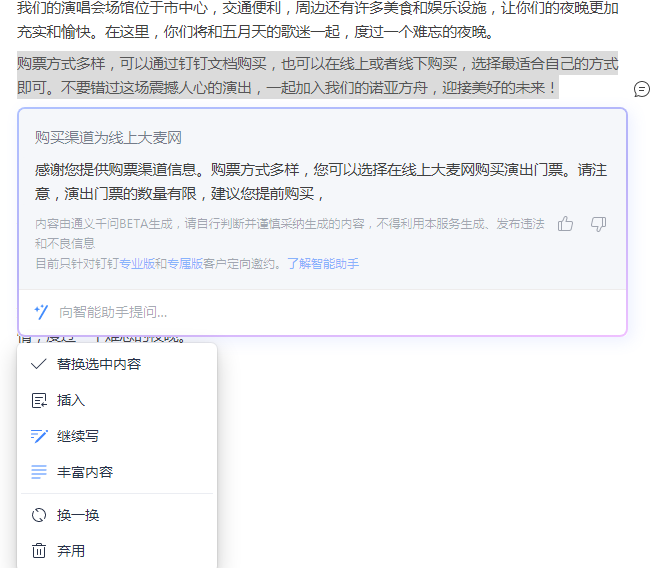Click the 专业版 link
Viewport: 653px width, 568px height.
click(x=137, y=264)
